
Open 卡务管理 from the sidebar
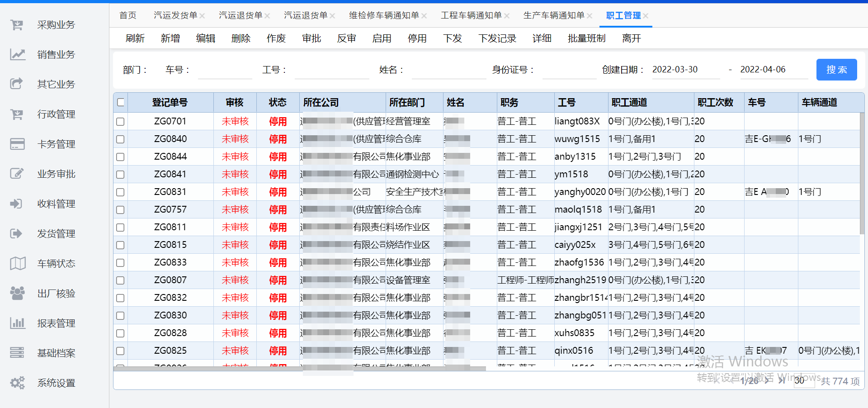17,144
